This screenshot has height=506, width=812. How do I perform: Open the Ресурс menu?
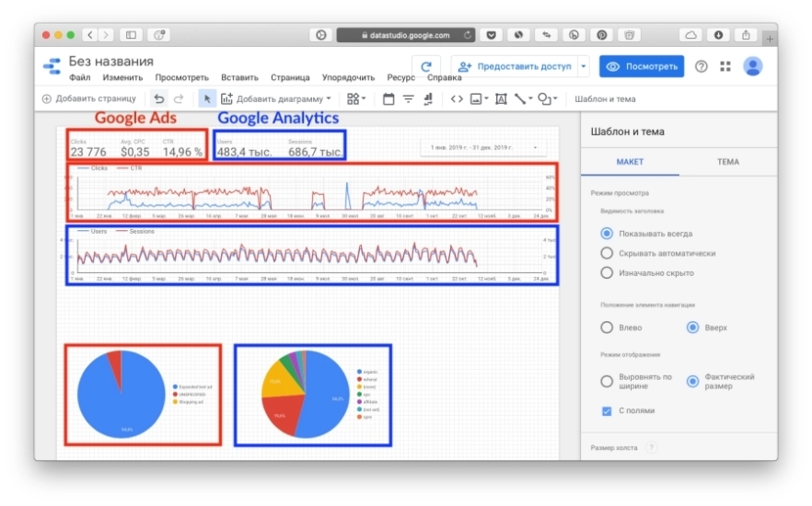400,77
